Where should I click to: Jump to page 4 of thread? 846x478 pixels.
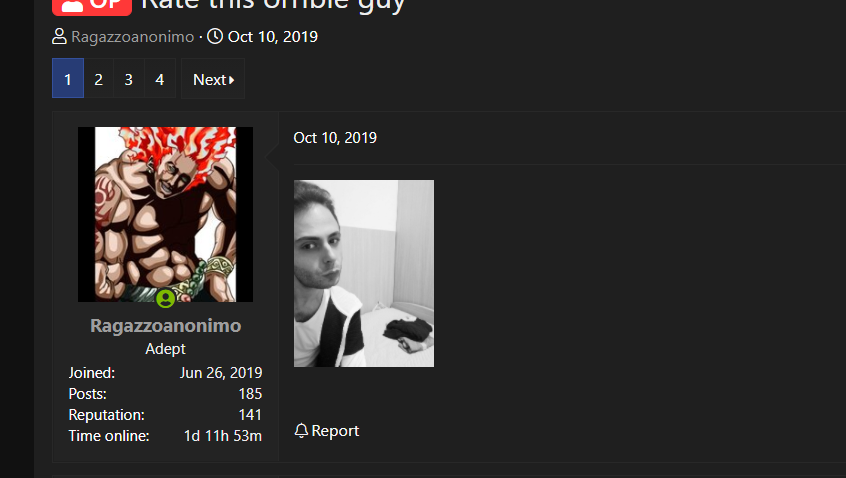pyautogui.click(x=160, y=79)
